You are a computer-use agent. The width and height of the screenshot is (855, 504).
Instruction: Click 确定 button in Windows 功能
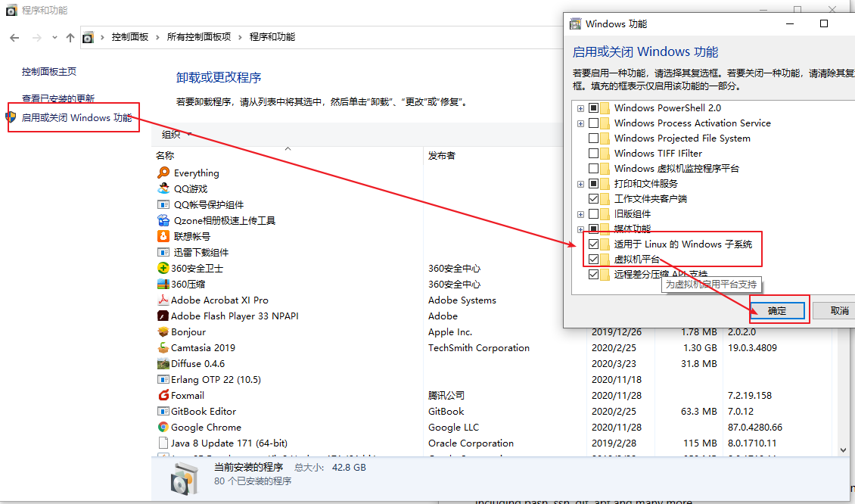pyautogui.click(x=777, y=311)
